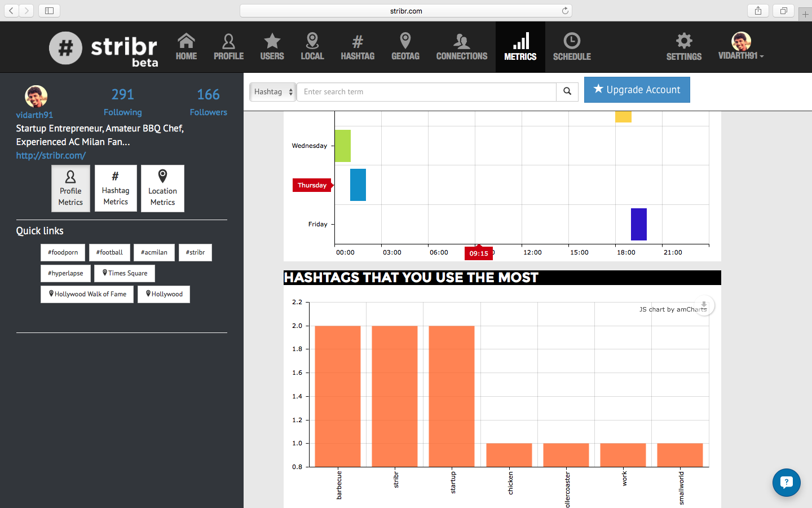
Task: Open the Hashtag navigation item
Action: 358,47
